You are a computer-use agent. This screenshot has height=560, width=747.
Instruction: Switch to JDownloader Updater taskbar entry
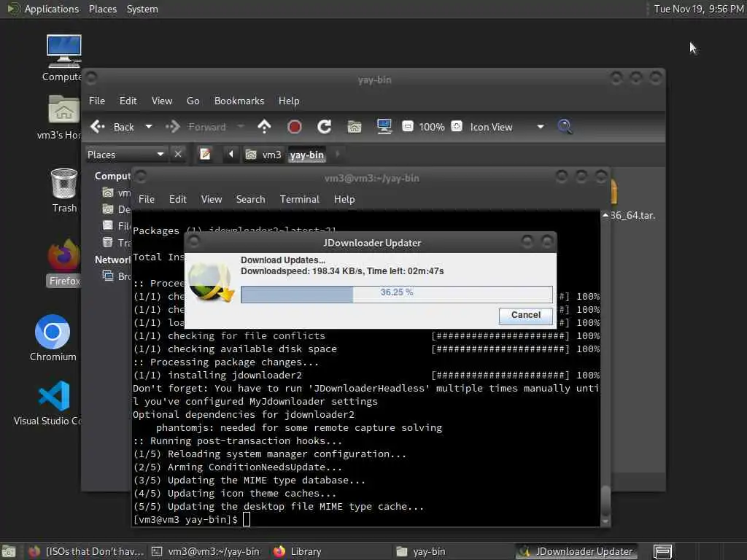click(576, 551)
